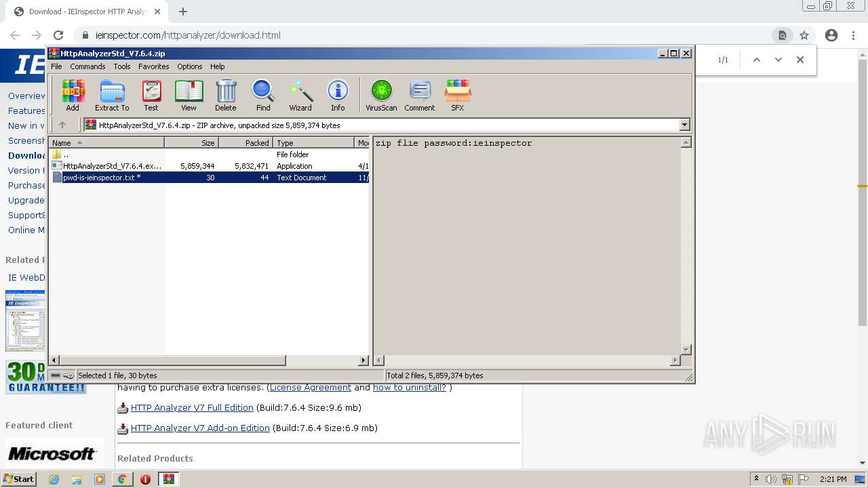868x488 pixels.
Task: Click the taskbar clock showing 2:21 PM
Action: click(x=833, y=479)
